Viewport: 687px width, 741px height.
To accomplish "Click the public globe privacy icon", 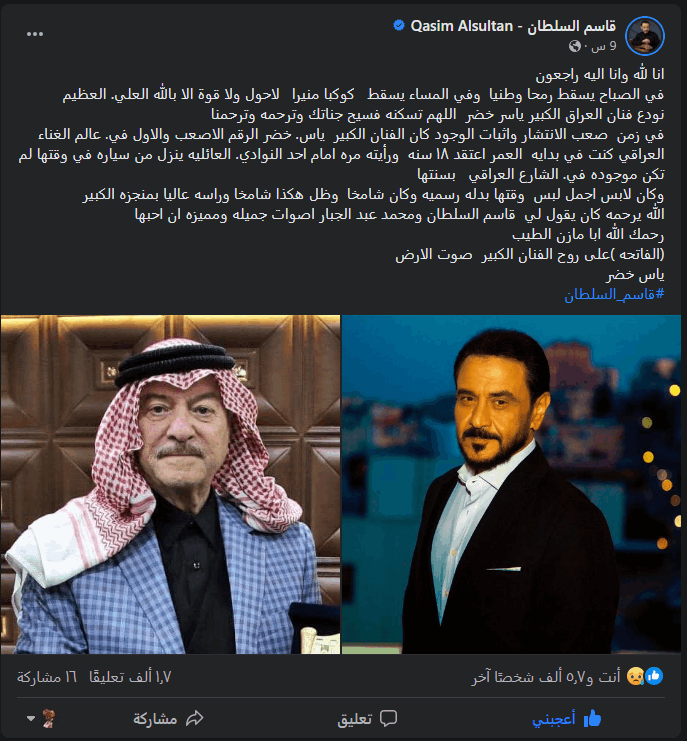I will point(575,46).
